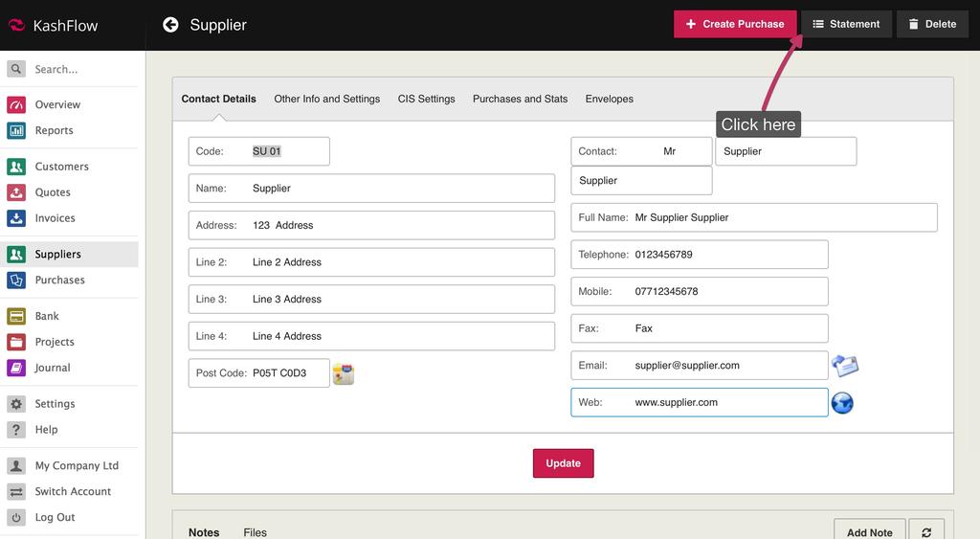This screenshot has height=539, width=980.
Task: Switch to the Purchases and Stats tab
Action: pos(520,99)
